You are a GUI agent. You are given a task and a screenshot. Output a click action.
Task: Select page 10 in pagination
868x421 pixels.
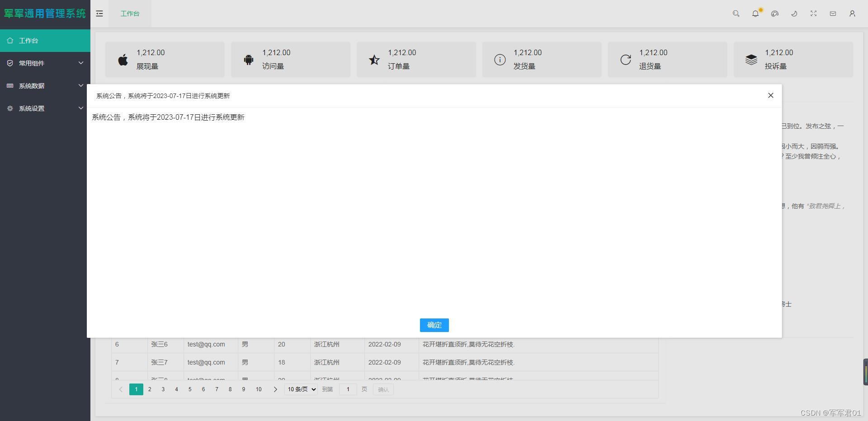coord(259,389)
